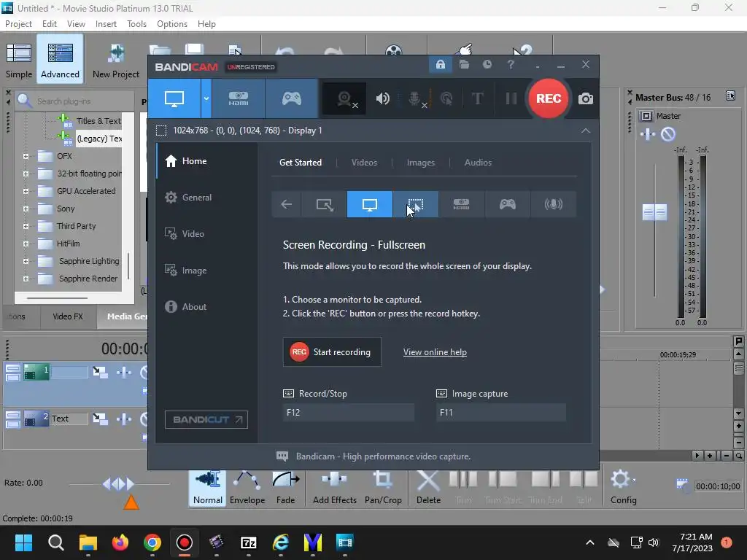Select HDMI device recording mode in top bar
The height and width of the screenshot is (560, 747).
click(x=239, y=98)
